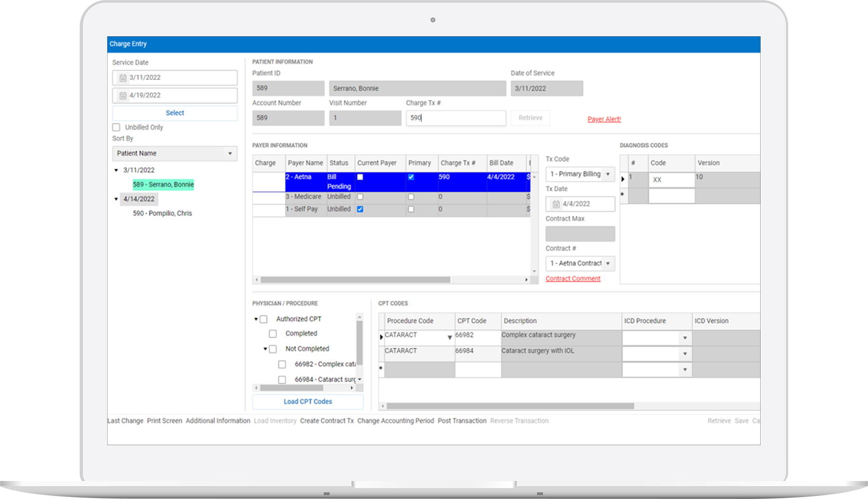868x499 pixels.
Task: Click the Payer Name column header
Action: pyautogui.click(x=305, y=163)
